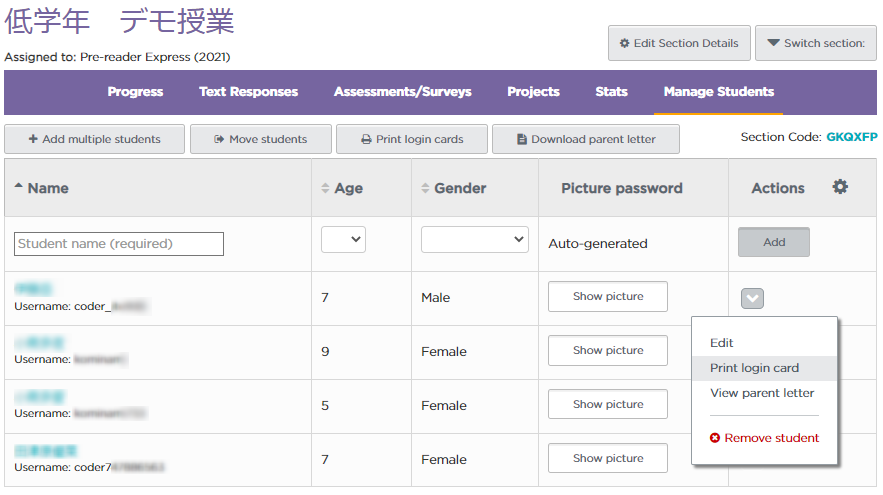Show picture password for the 9-year-old student

point(607,351)
